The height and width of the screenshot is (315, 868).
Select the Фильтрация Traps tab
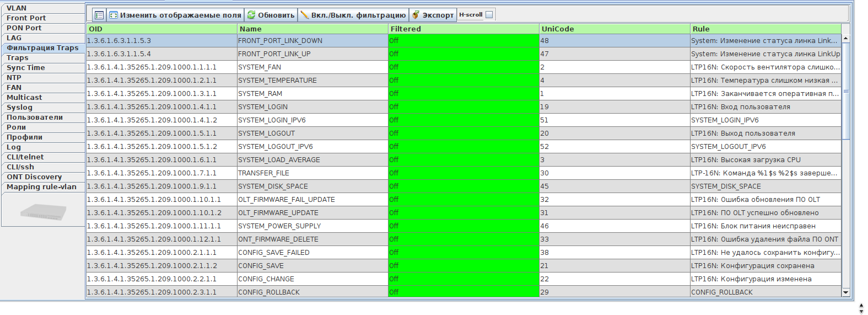pyautogui.click(x=44, y=48)
